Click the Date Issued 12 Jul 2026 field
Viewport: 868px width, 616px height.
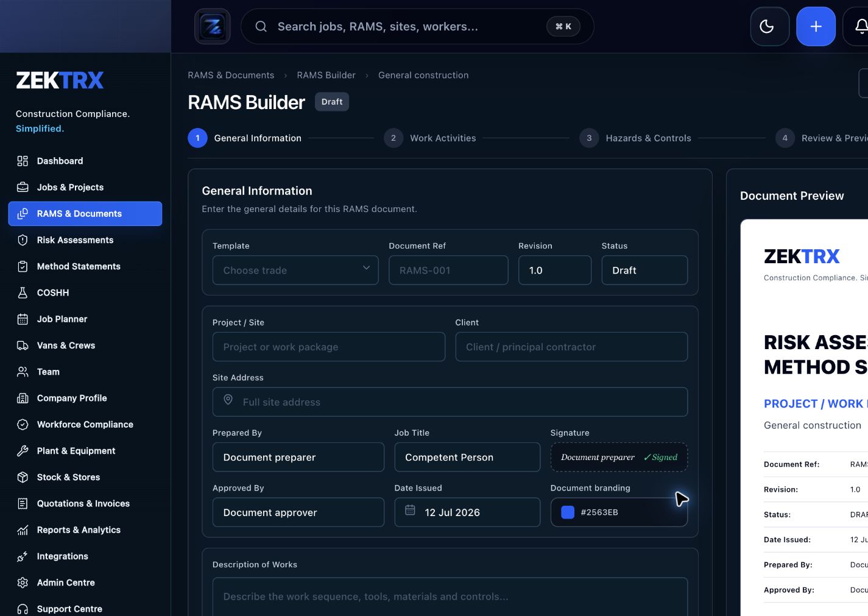(x=467, y=512)
